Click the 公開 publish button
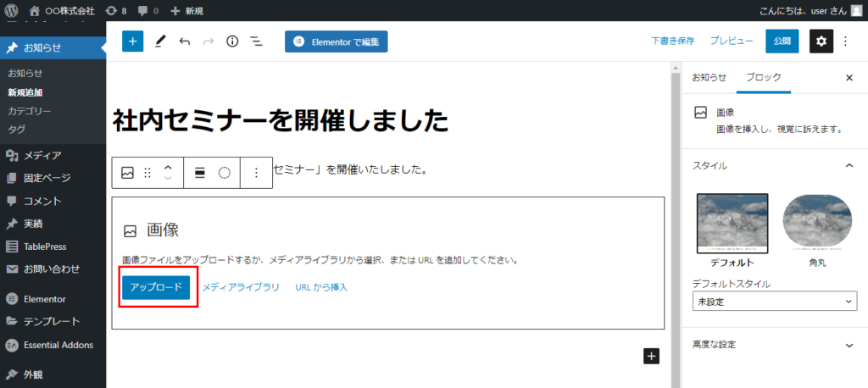The width and height of the screenshot is (868, 388). (782, 41)
